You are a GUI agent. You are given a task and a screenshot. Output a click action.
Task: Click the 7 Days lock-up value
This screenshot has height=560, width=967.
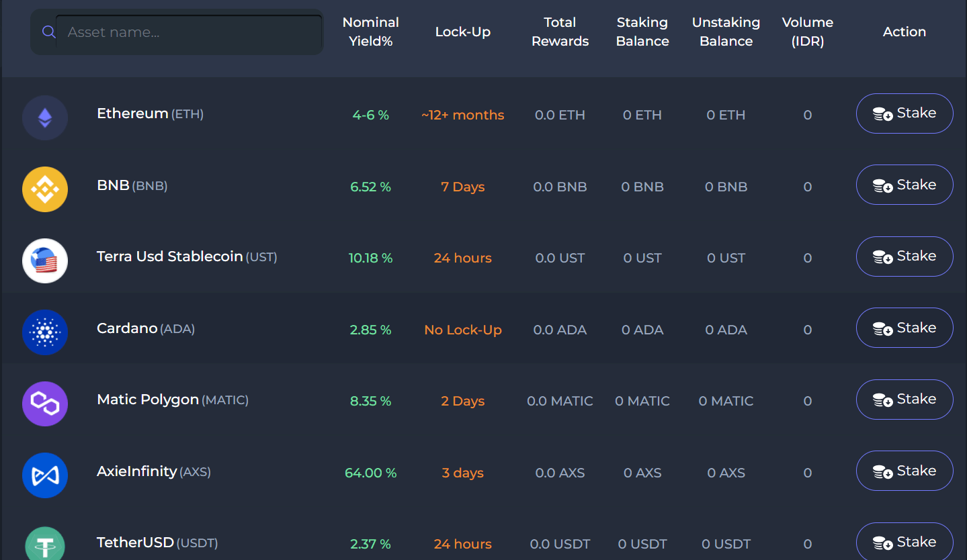(463, 187)
